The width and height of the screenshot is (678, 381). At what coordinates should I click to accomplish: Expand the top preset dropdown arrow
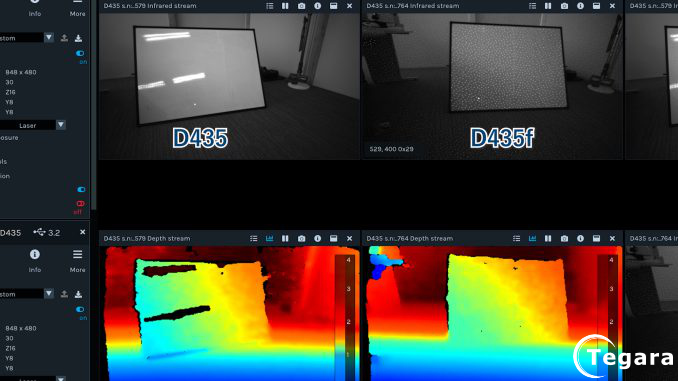(x=48, y=38)
